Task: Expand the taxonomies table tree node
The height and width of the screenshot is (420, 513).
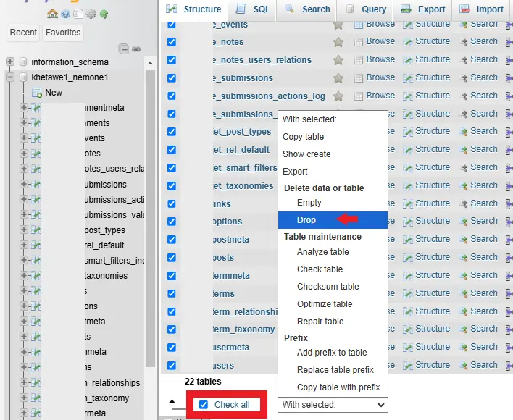Action: pyautogui.click(x=23, y=275)
